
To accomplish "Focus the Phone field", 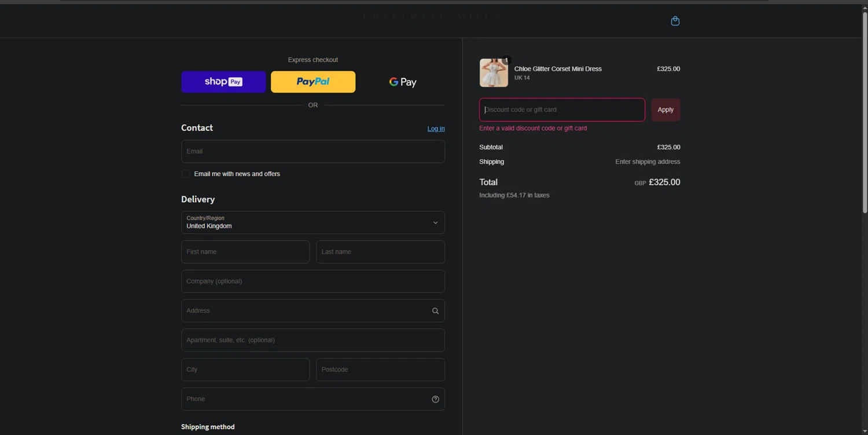I will click(x=313, y=399).
